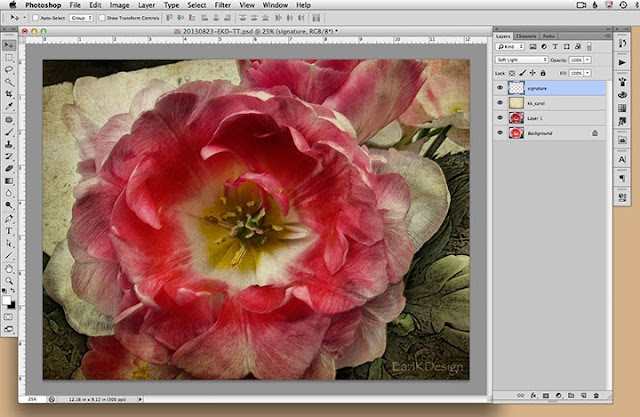The height and width of the screenshot is (417, 640).
Task: Check Show Transform Controls
Action: [x=100, y=19]
